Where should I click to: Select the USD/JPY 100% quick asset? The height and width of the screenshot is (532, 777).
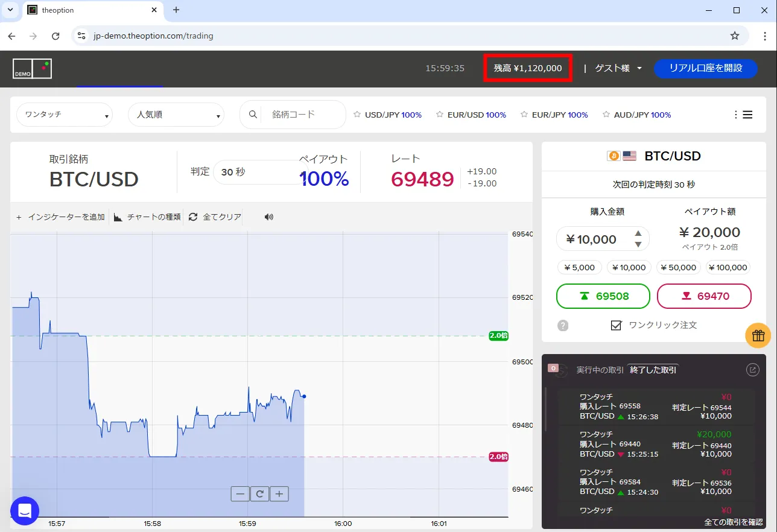(393, 115)
